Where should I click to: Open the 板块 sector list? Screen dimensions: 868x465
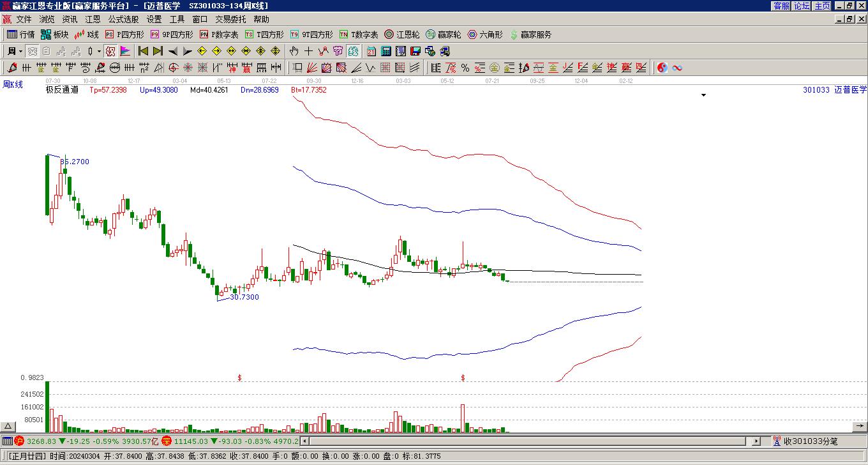pyautogui.click(x=54, y=34)
